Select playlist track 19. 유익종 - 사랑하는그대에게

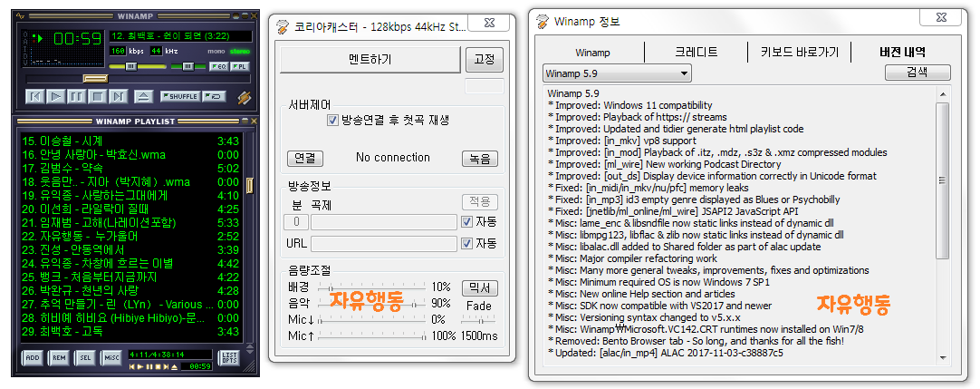pos(130,196)
